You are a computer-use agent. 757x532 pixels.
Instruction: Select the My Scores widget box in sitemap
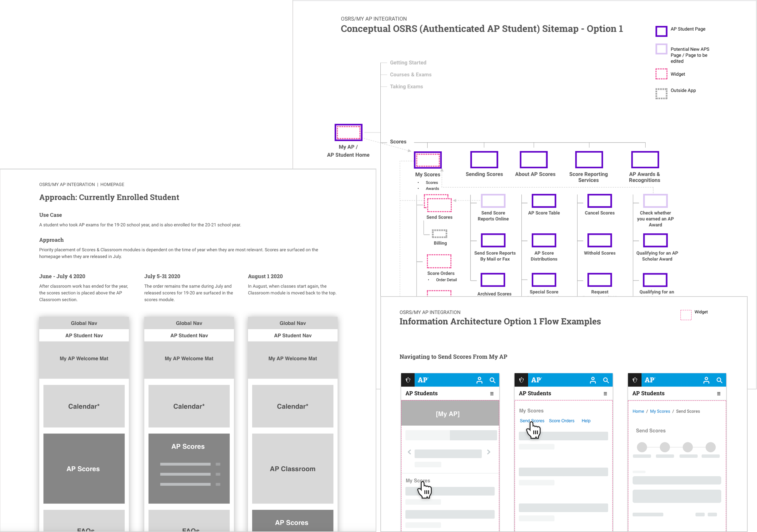(427, 160)
